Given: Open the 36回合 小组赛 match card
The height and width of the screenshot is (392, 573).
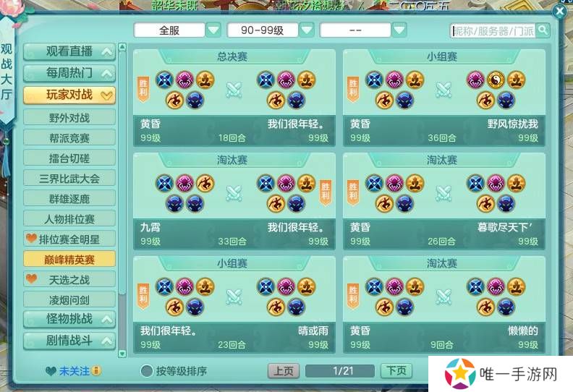Looking at the screenshot, I should coord(444,98).
